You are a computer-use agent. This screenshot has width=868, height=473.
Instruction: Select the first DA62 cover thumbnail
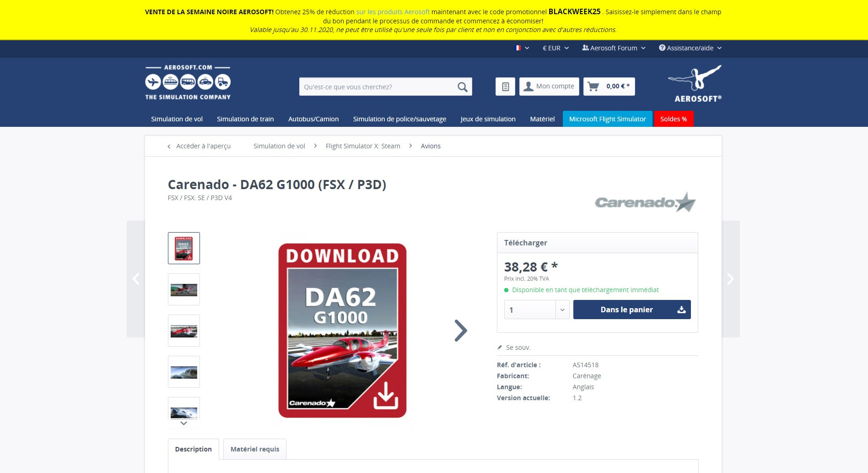coord(184,248)
